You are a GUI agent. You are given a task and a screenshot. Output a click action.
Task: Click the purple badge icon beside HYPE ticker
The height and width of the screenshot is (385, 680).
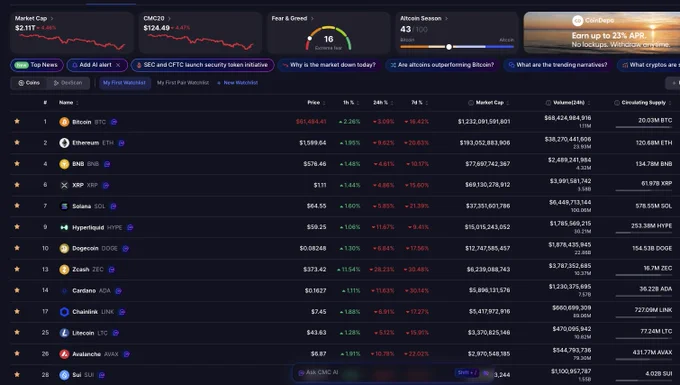point(130,227)
